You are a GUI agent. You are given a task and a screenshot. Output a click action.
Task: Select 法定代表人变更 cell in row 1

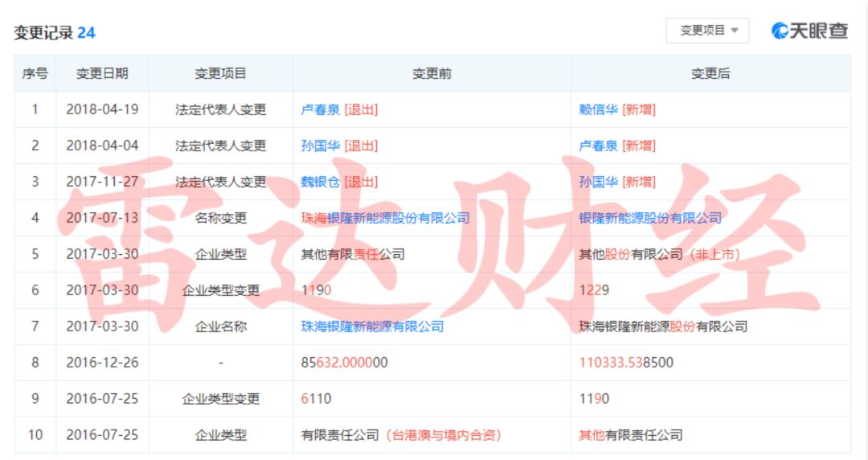click(220, 109)
